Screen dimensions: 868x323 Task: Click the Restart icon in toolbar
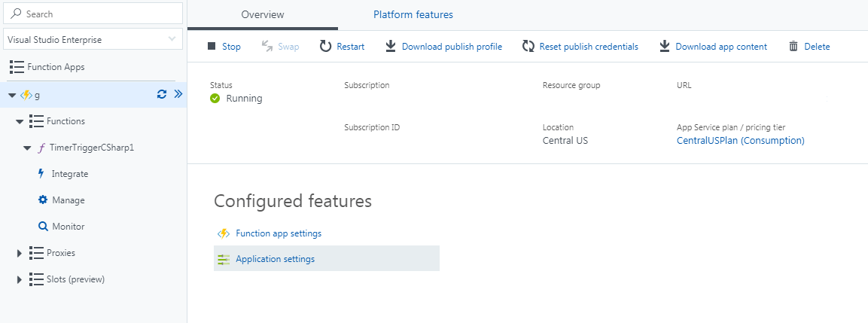325,47
